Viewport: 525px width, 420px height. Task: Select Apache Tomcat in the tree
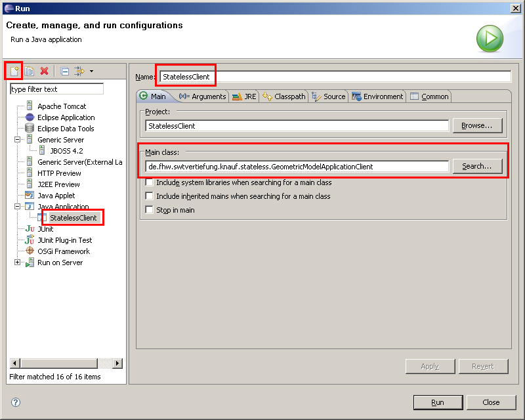tap(62, 106)
